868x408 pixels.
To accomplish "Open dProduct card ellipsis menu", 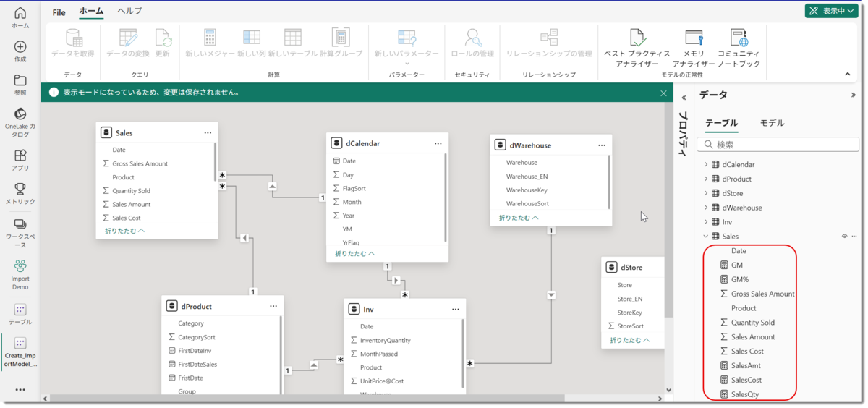I will pos(273,307).
